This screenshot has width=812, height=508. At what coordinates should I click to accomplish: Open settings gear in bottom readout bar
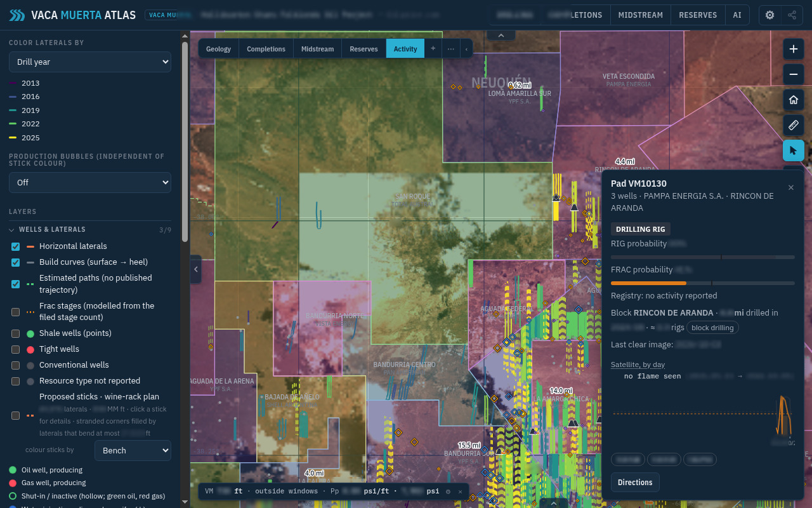448,491
